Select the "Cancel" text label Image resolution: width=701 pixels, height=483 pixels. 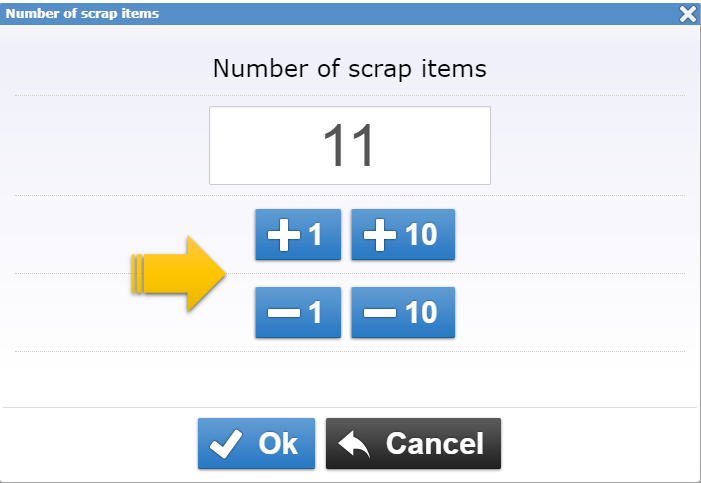click(435, 444)
